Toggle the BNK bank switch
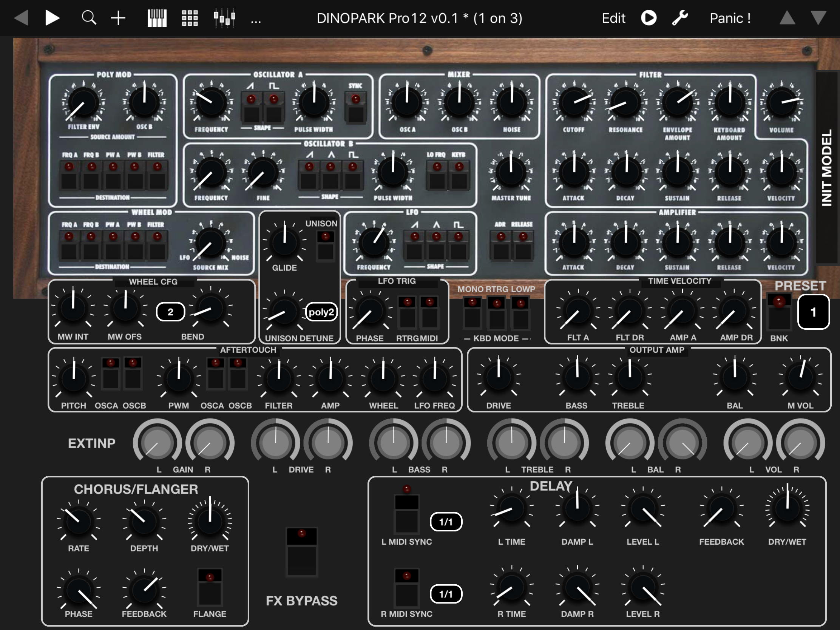 click(779, 311)
